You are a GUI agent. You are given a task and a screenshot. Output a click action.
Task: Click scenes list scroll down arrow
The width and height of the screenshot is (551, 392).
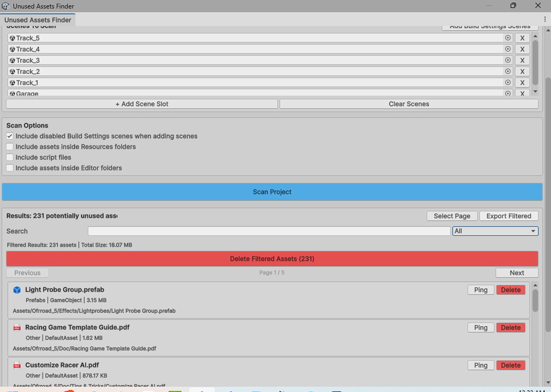[535, 92]
